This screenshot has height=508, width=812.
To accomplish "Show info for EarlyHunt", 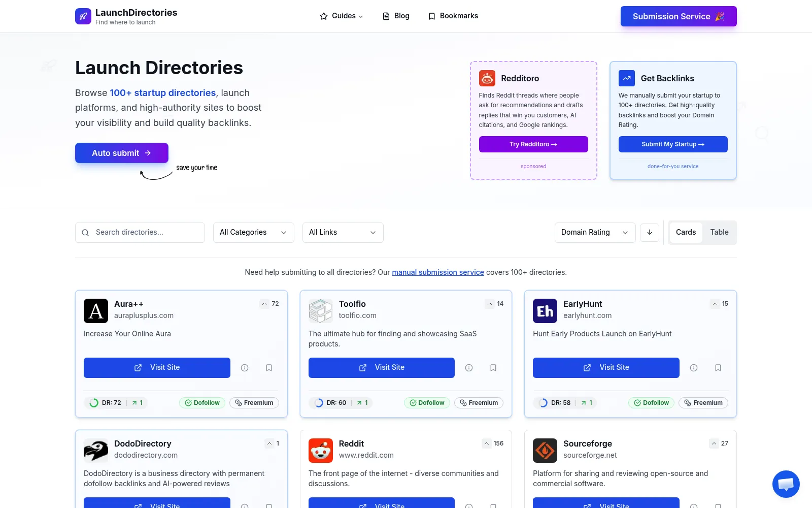I will point(694,368).
